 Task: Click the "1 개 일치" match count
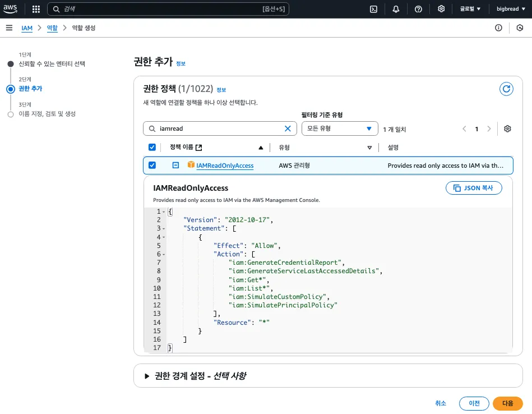point(394,129)
